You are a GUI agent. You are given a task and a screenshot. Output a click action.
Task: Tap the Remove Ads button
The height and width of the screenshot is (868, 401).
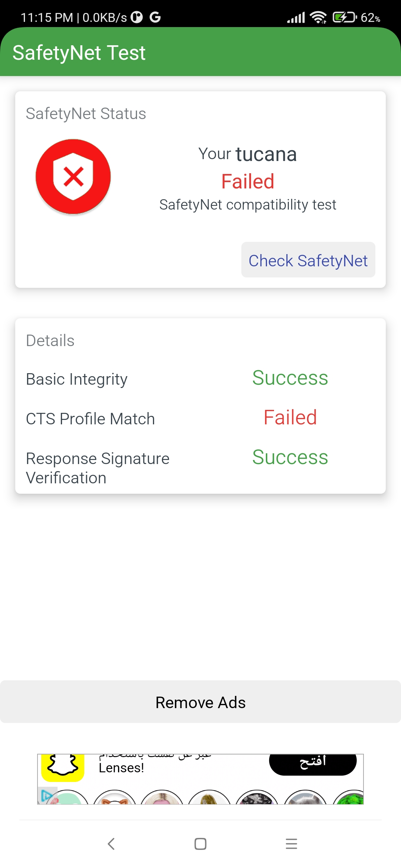point(200,702)
